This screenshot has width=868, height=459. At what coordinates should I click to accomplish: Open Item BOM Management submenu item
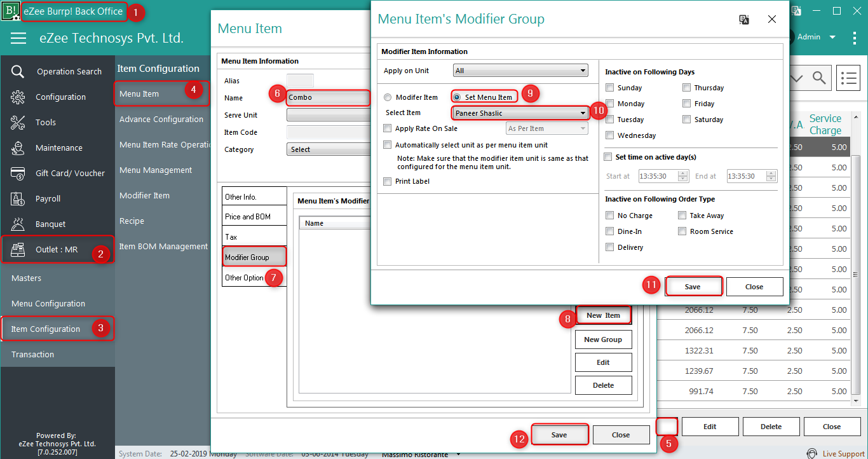click(163, 246)
